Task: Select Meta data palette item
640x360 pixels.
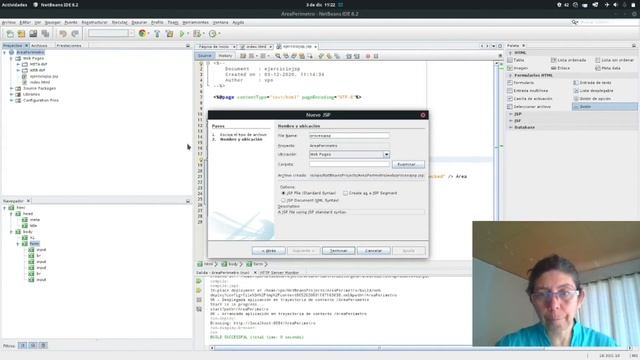Action: (608, 68)
